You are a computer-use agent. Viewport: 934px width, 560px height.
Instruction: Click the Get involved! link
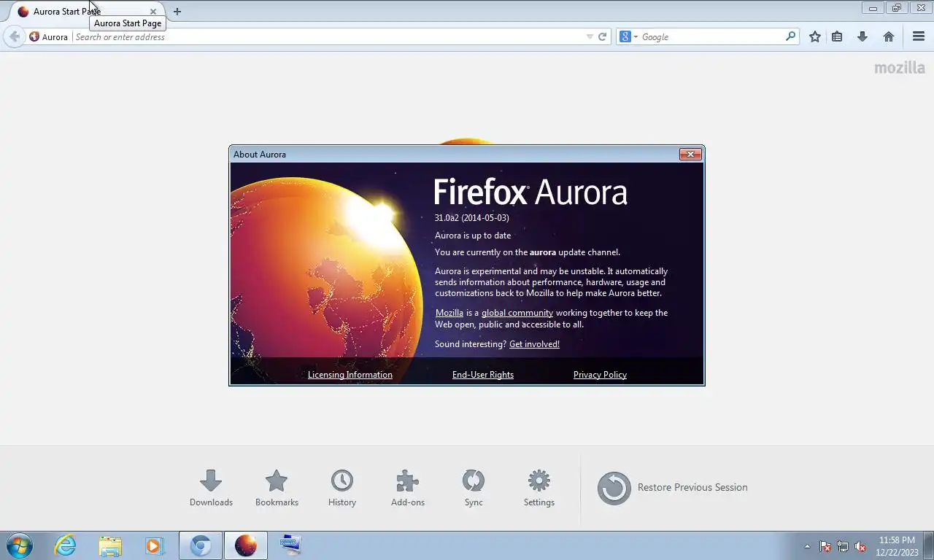tap(534, 344)
